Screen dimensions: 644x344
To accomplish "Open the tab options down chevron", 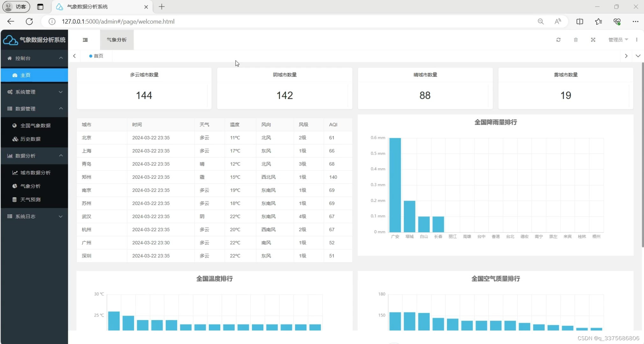I will (x=638, y=56).
